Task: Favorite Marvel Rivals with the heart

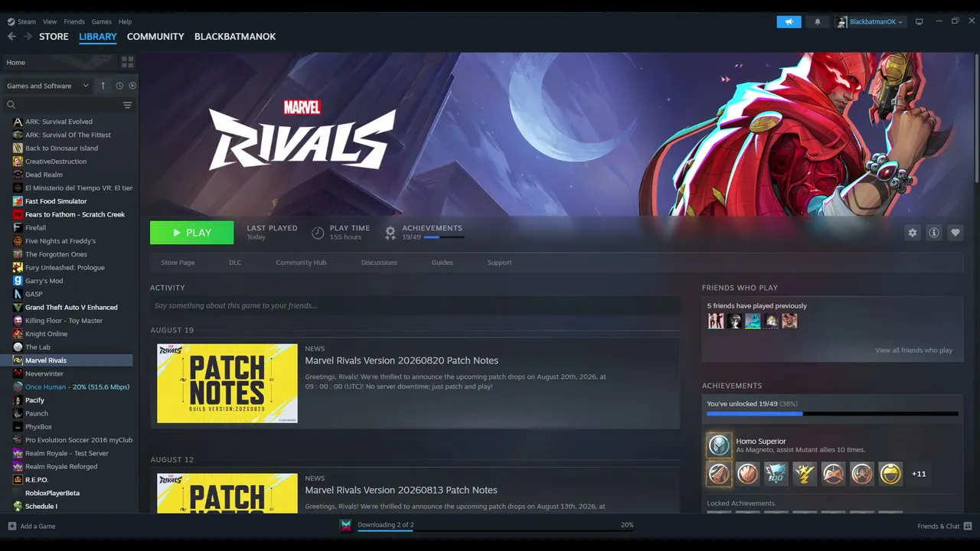Action: coord(955,233)
